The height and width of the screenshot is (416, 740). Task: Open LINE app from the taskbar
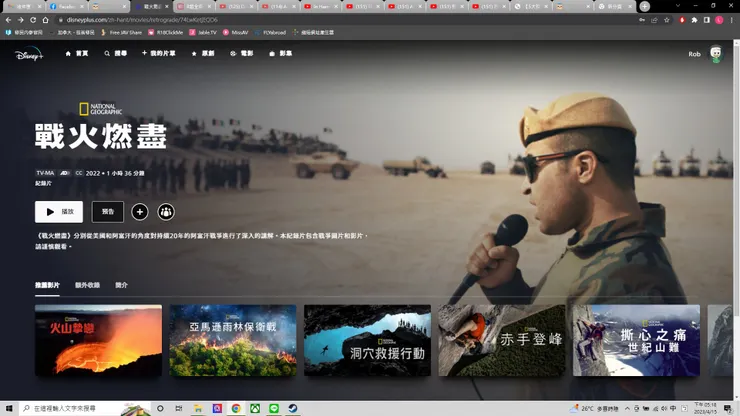tap(274, 408)
